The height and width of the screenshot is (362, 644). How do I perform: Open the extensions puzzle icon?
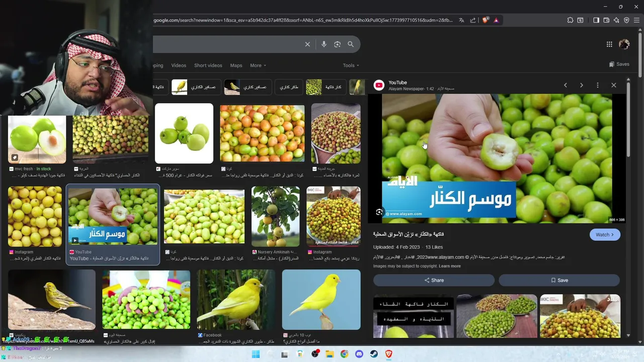(570, 20)
